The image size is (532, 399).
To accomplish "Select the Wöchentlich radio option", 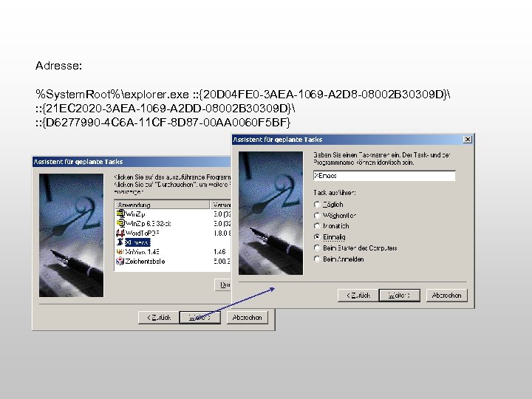I will coord(317,215).
